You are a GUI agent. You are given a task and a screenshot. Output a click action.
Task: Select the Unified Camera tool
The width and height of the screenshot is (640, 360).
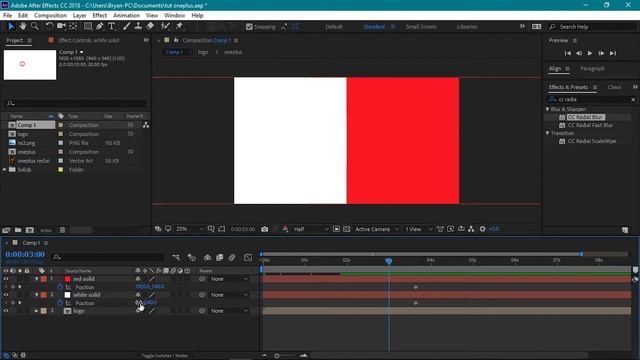tap(61, 26)
